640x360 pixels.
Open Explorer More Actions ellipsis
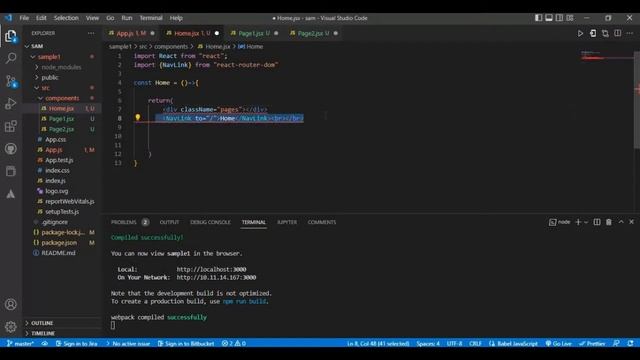[91, 33]
